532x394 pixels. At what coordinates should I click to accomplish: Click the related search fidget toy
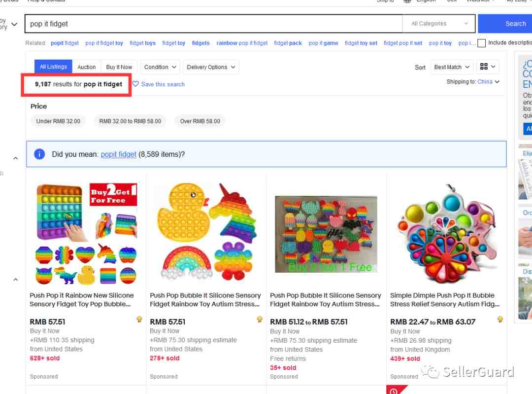(x=174, y=43)
